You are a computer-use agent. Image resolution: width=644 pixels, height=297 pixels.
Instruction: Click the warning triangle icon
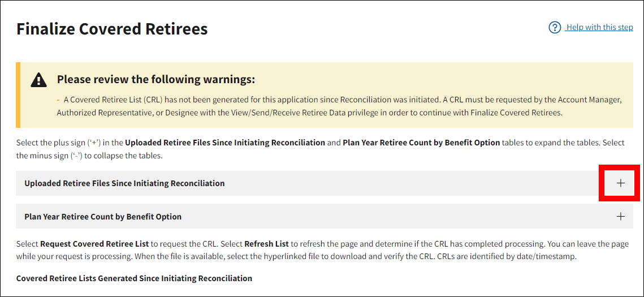click(x=38, y=80)
